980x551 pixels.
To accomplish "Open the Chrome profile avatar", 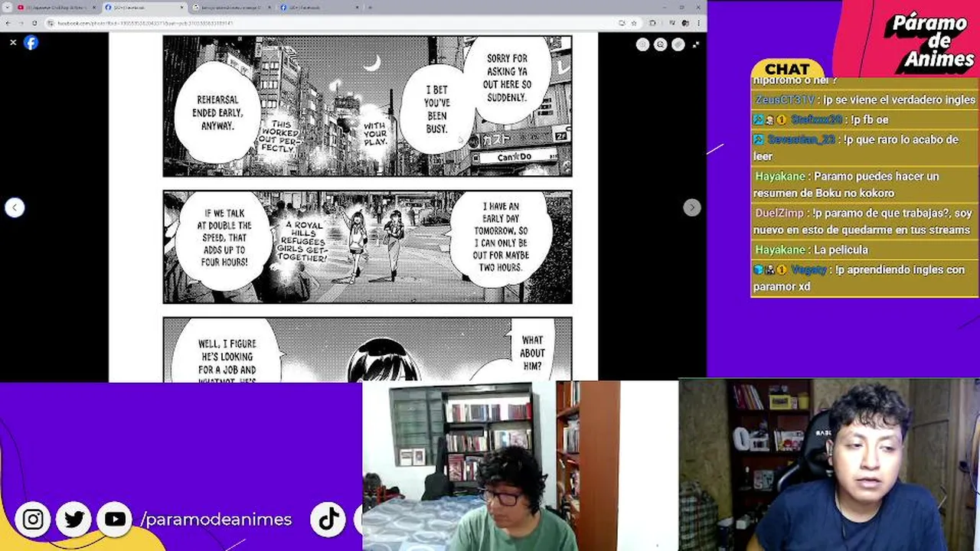I will click(685, 23).
